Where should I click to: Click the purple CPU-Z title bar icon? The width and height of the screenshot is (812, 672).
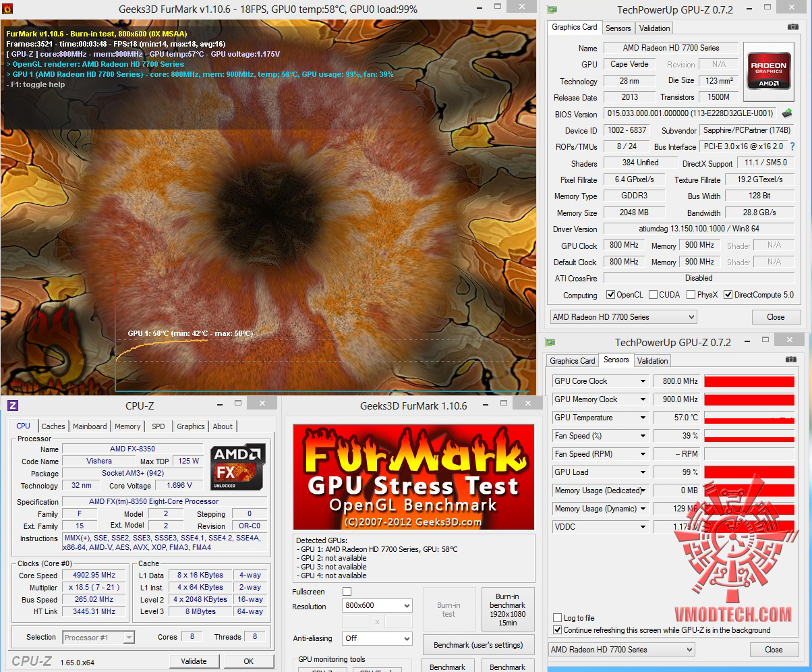click(13, 405)
